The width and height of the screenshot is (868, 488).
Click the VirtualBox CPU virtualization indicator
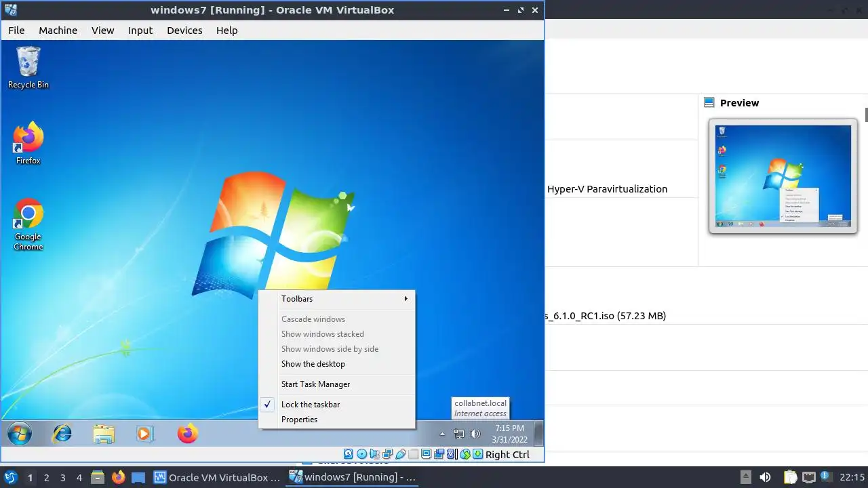coord(452,454)
